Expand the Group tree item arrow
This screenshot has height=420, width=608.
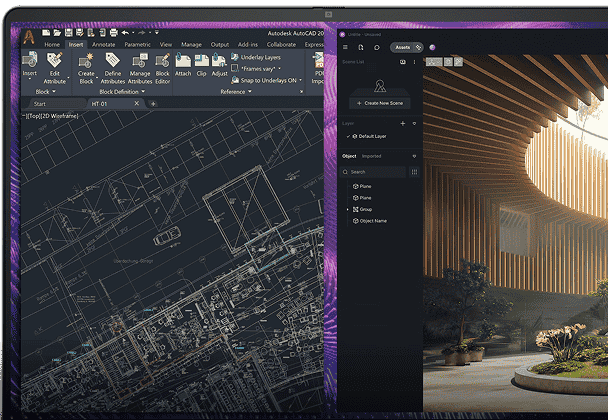(347, 209)
